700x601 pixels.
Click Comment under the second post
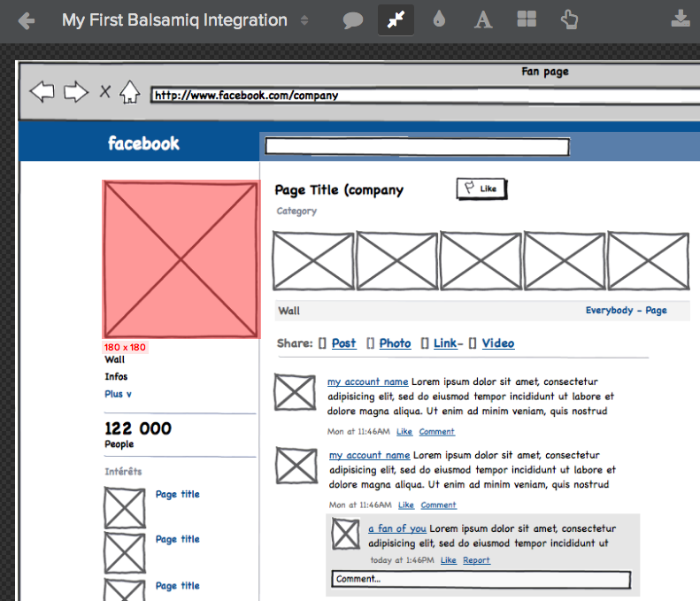tap(438, 505)
